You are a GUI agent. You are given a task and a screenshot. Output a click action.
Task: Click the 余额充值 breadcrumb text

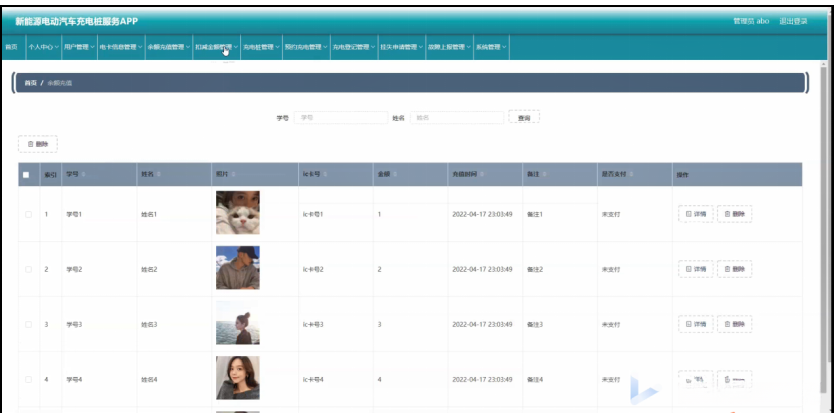[60, 83]
